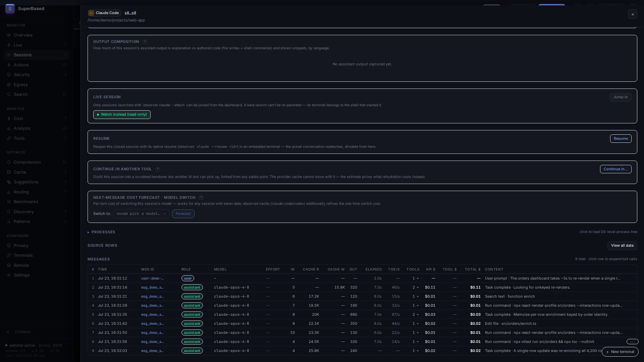The image size is (644, 362).
Task: Click the Compression icon in sidebar
Action: 9,162
